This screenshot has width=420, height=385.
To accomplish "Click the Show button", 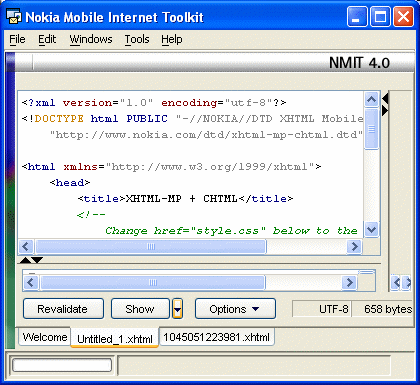I will [x=140, y=309].
